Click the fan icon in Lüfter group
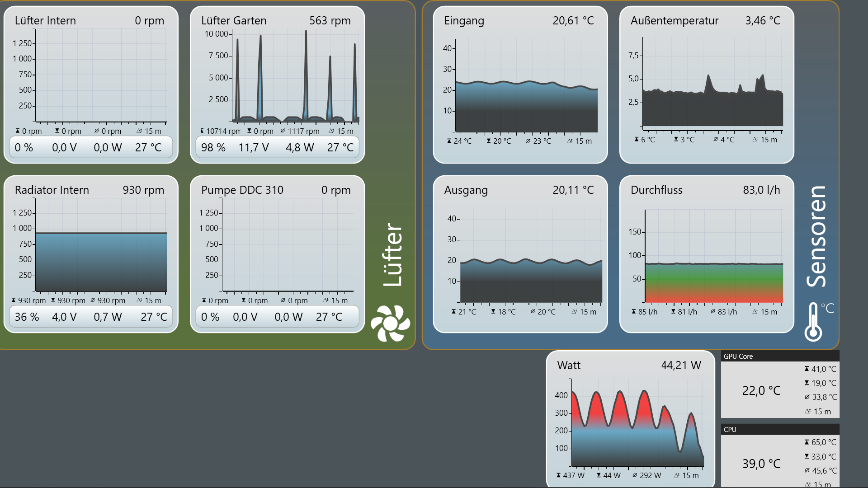Screen dimensions: 868x488 point(390,323)
